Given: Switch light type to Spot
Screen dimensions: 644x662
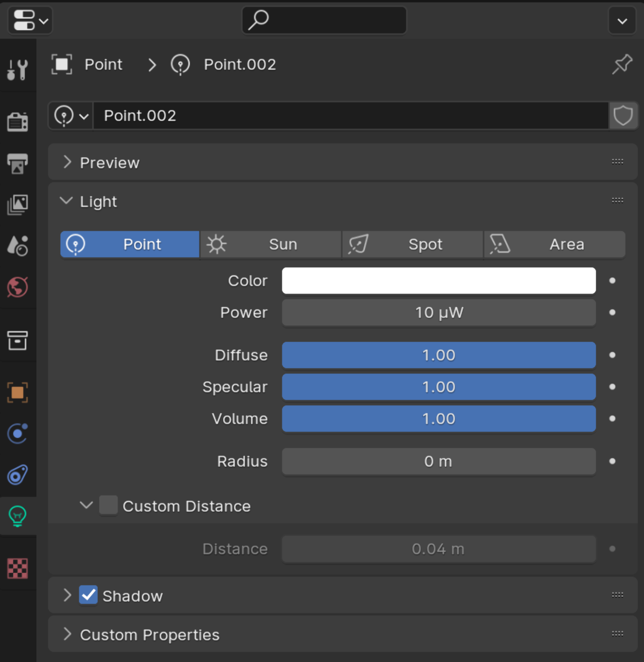Looking at the screenshot, I should 412,244.
